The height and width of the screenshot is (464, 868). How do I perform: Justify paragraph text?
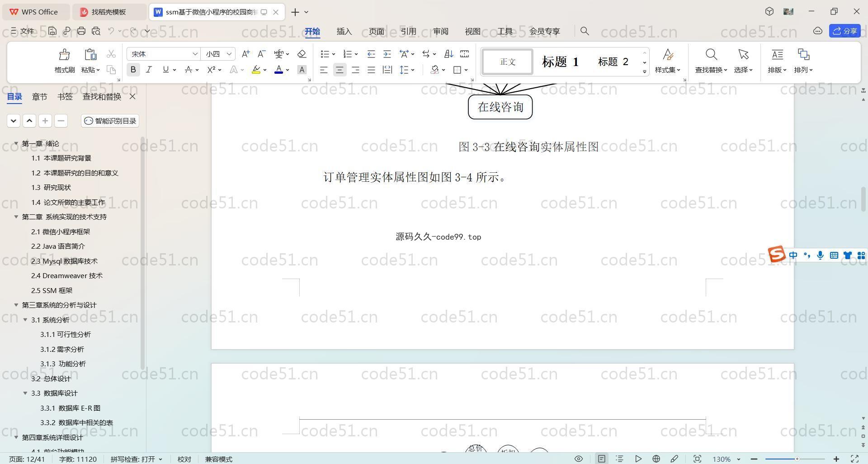(371, 70)
